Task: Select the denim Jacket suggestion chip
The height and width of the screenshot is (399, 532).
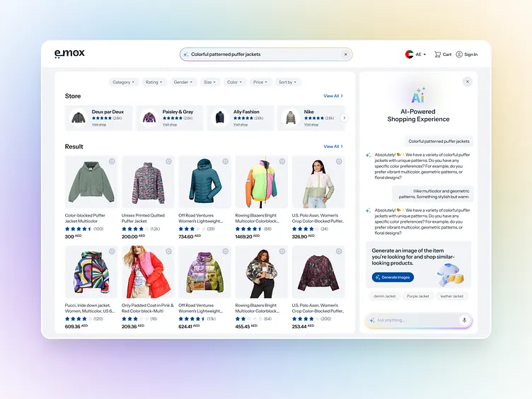Action: point(385,296)
